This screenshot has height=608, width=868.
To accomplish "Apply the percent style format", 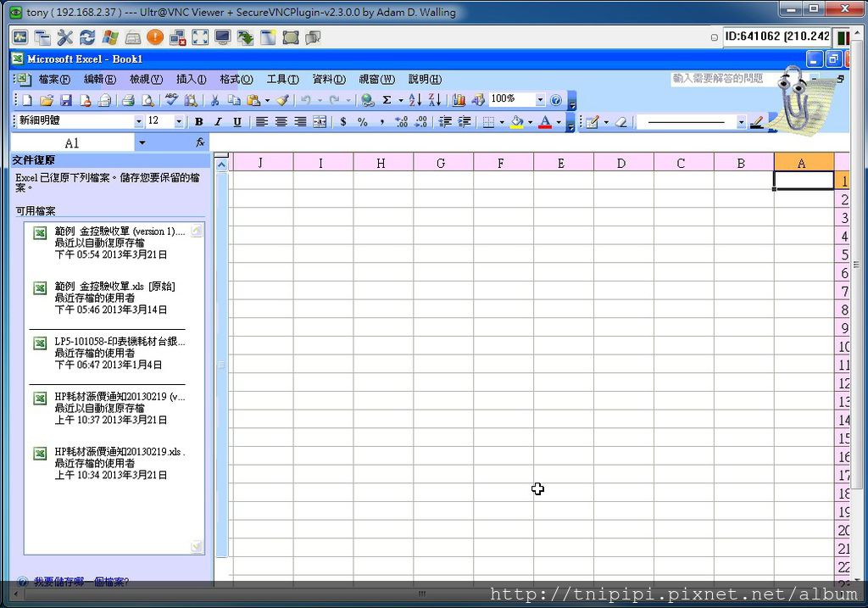I will pos(363,122).
